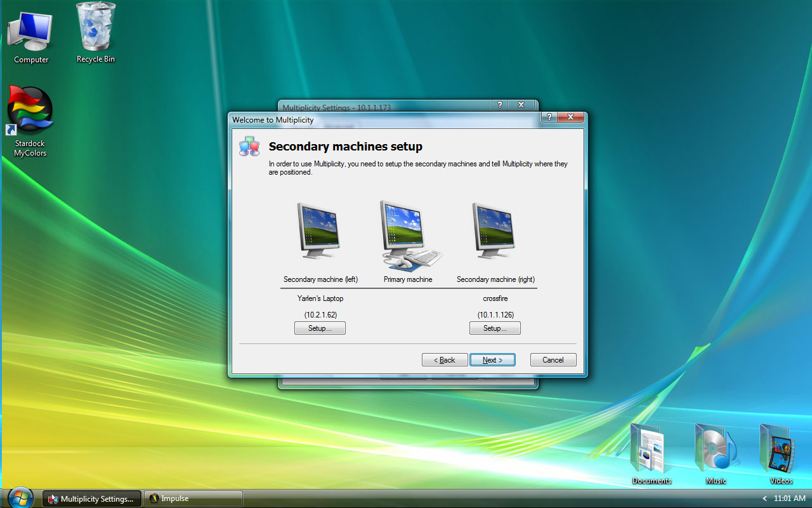Open the Videos folder icon
The image size is (812, 508).
780,453
